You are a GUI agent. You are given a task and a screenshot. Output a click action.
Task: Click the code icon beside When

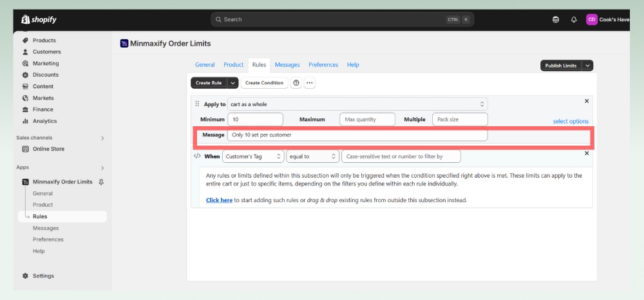pyautogui.click(x=197, y=156)
